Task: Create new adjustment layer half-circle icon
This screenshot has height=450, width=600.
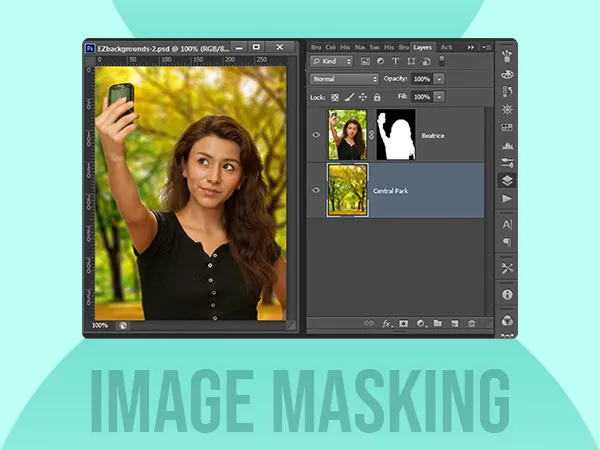Action: coord(421,324)
